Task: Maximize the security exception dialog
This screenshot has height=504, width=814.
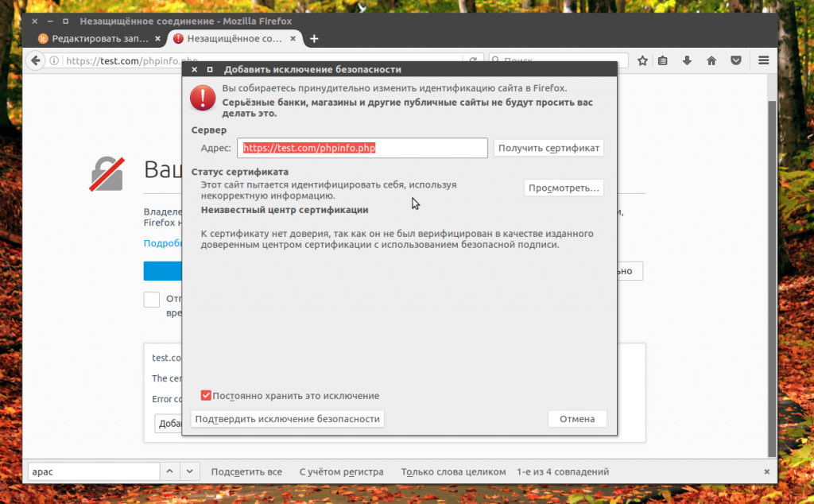Action: [x=210, y=69]
